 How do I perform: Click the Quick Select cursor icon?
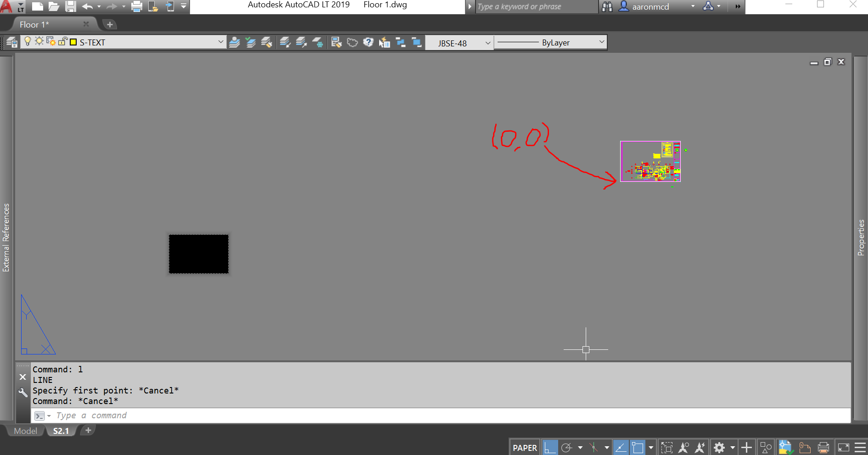tap(384, 43)
